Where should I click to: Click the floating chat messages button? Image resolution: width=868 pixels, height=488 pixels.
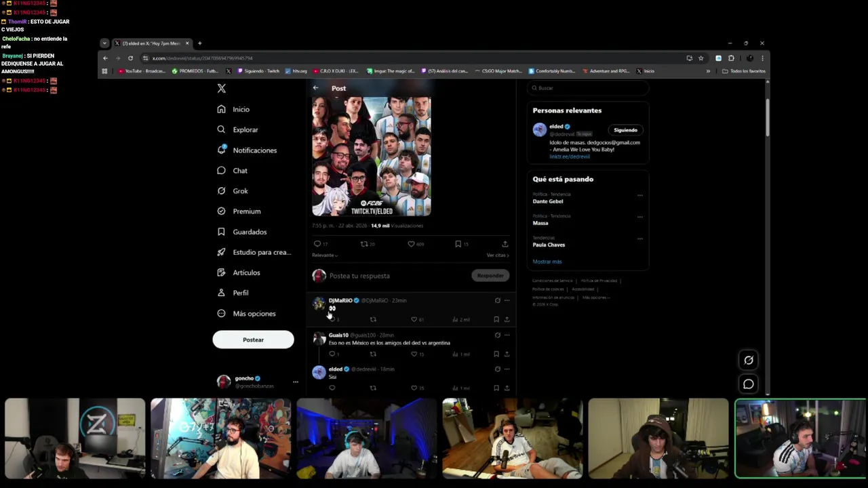coord(749,384)
